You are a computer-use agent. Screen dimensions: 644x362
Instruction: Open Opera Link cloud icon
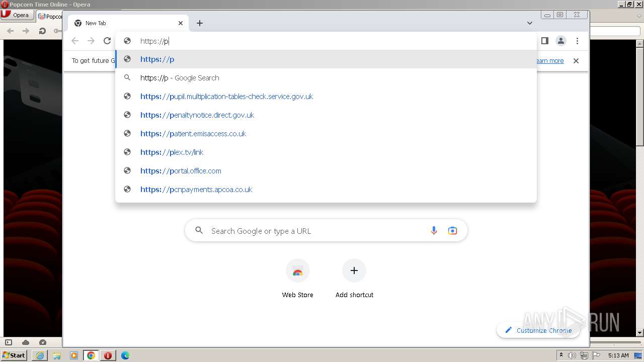[x=26, y=342]
